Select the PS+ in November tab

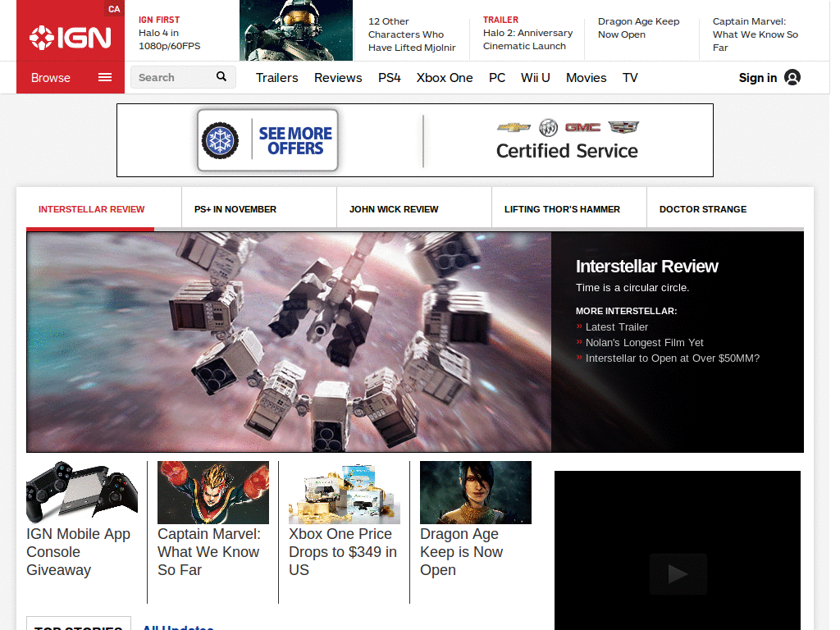coord(235,209)
